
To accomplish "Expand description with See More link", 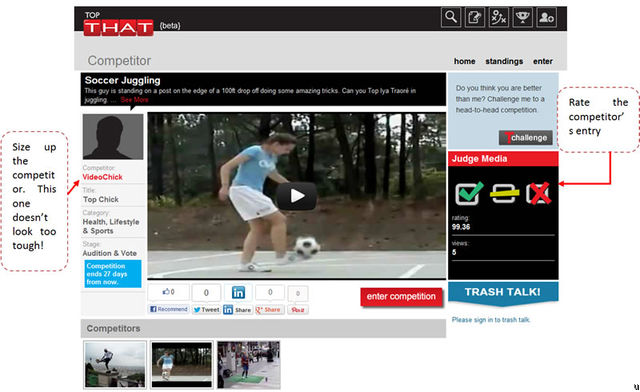I will pos(134,100).
